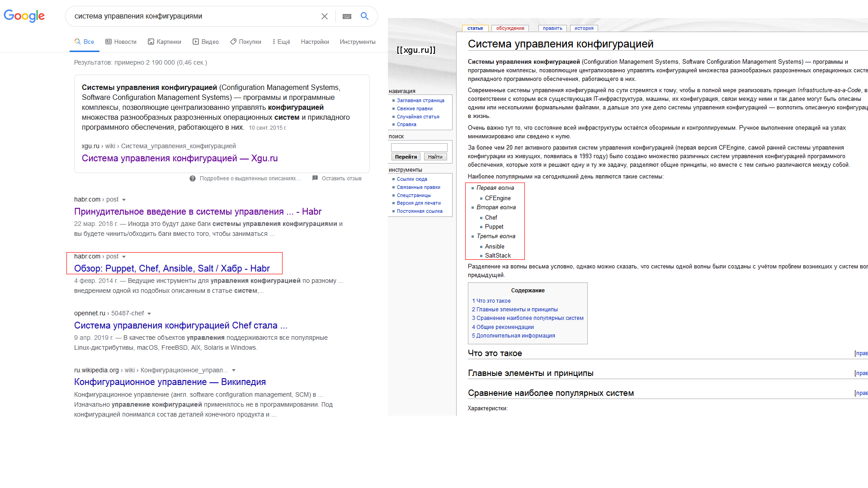The image size is (868, 488).
Task: Switch to the 'Картинки' tab
Action: [x=165, y=42]
